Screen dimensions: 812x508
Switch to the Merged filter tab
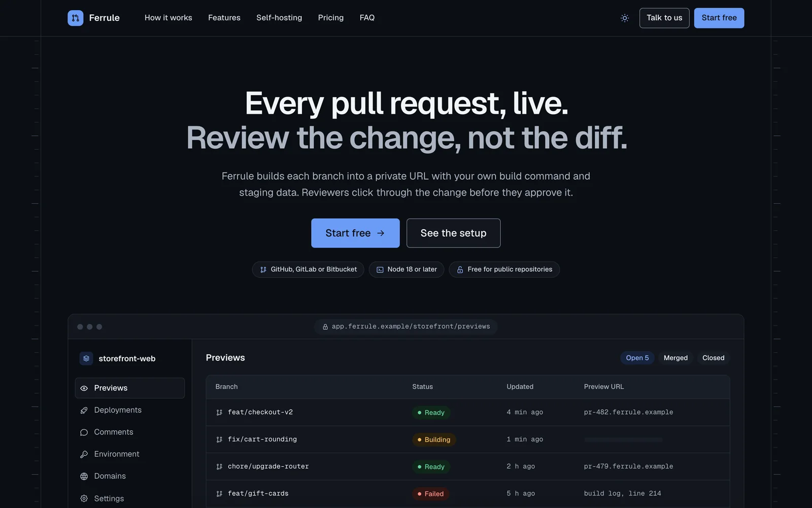coord(675,358)
